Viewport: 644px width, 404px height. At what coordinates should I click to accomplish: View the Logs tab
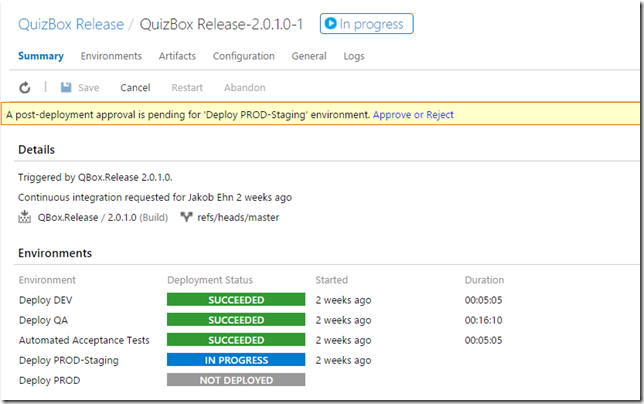coord(354,56)
